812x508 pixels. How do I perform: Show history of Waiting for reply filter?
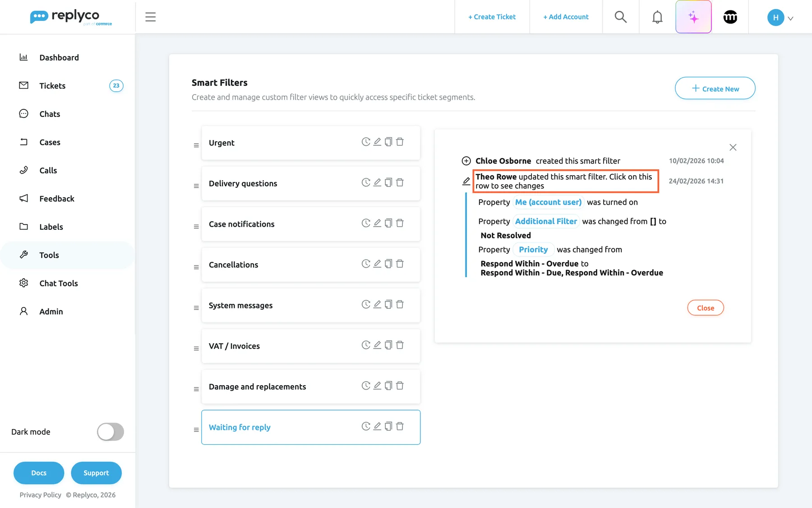coord(366,426)
